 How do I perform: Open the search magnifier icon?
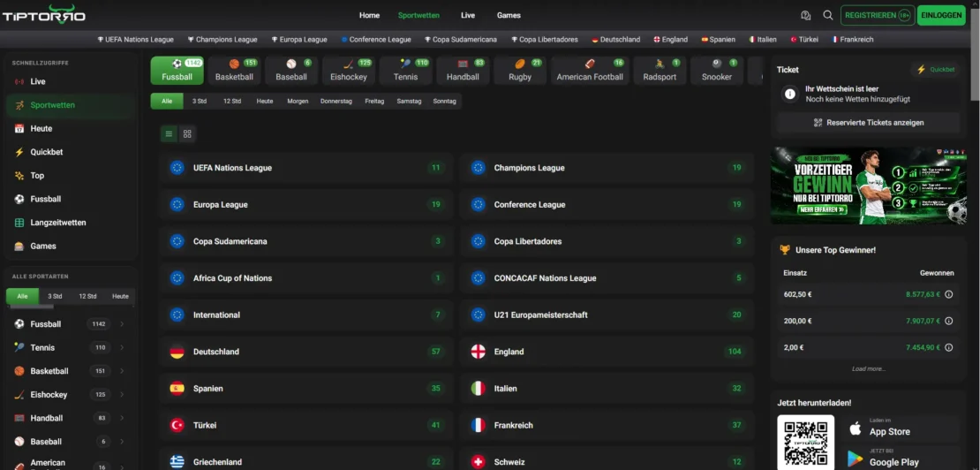828,15
